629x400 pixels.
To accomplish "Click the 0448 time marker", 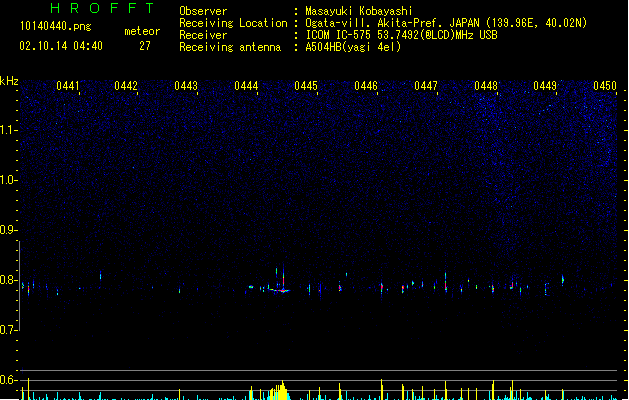I will click(486, 86).
